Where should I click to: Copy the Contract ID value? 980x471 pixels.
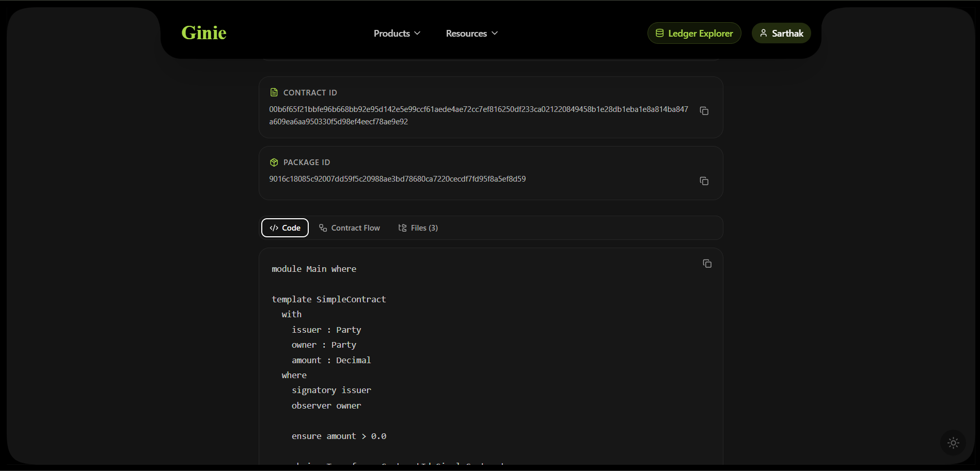point(704,111)
